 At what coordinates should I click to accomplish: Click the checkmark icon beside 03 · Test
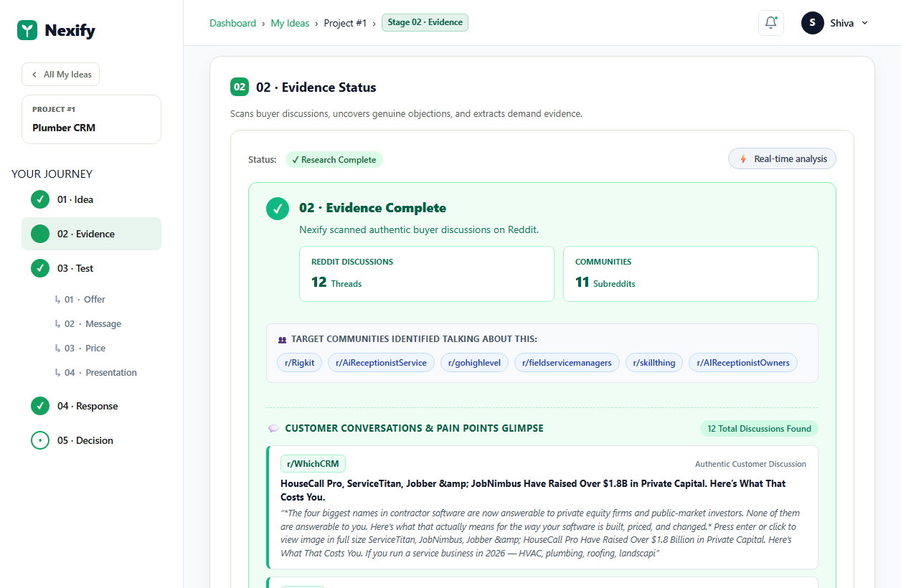pyautogui.click(x=40, y=268)
